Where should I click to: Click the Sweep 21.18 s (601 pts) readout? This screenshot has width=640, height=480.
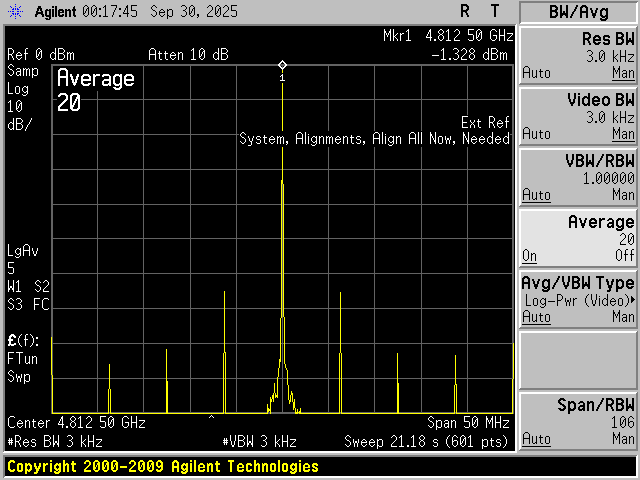tap(426, 442)
